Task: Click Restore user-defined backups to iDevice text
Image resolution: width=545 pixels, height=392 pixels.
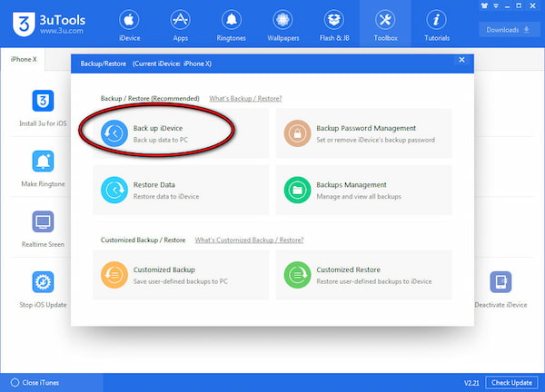Action: 374,281
